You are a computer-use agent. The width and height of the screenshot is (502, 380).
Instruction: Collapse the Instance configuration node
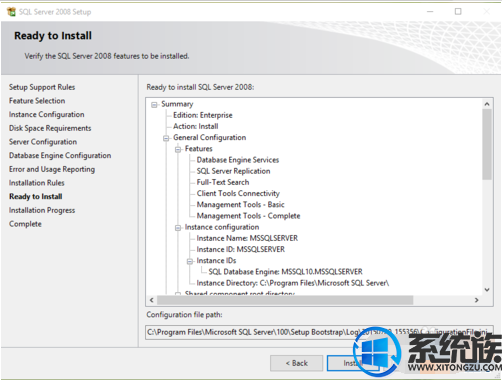coord(178,228)
